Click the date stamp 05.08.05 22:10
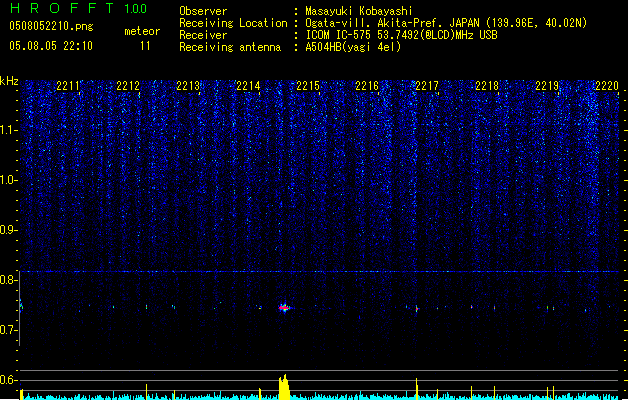Image resolution: width=629 pixels, height=400 pixels. pos(51,46)
